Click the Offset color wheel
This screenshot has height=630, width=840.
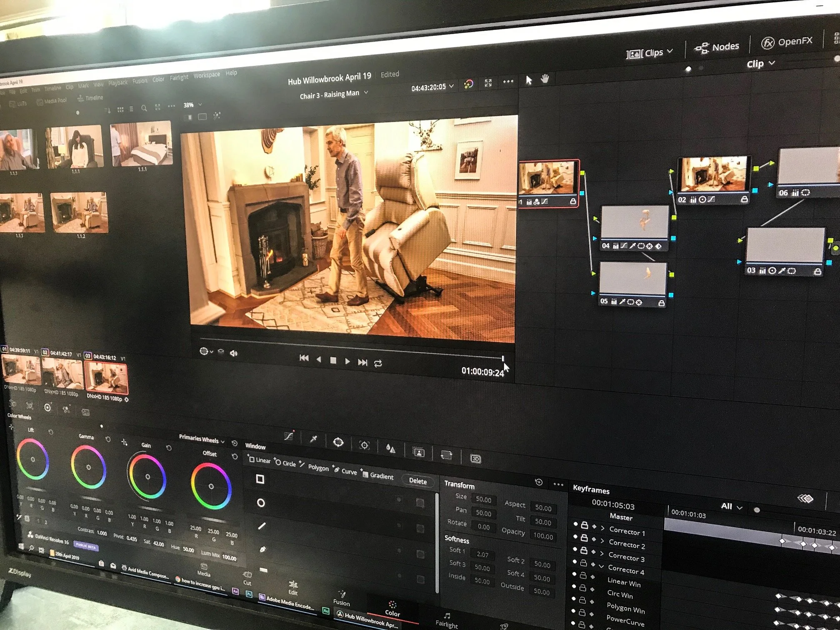pos(211,486)
